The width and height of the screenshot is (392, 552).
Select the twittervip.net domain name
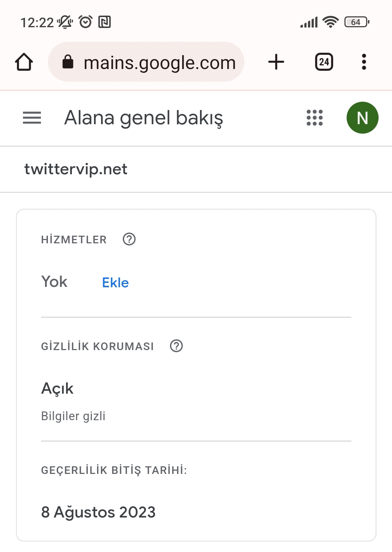(76, 169)
